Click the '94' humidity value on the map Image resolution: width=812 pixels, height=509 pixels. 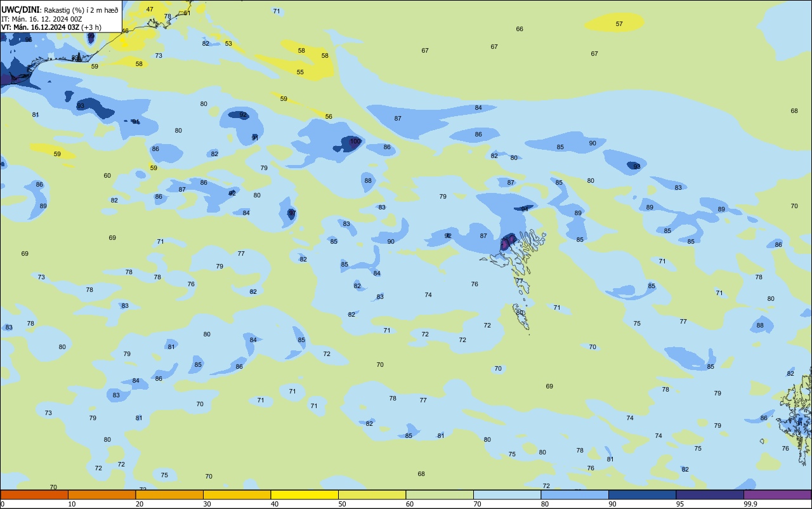coord(525,209)
